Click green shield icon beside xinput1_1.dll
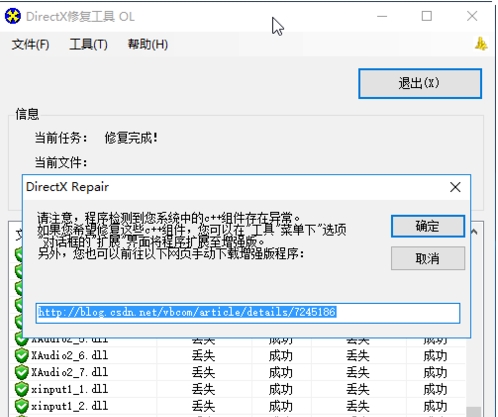 [x=22, y=389]
